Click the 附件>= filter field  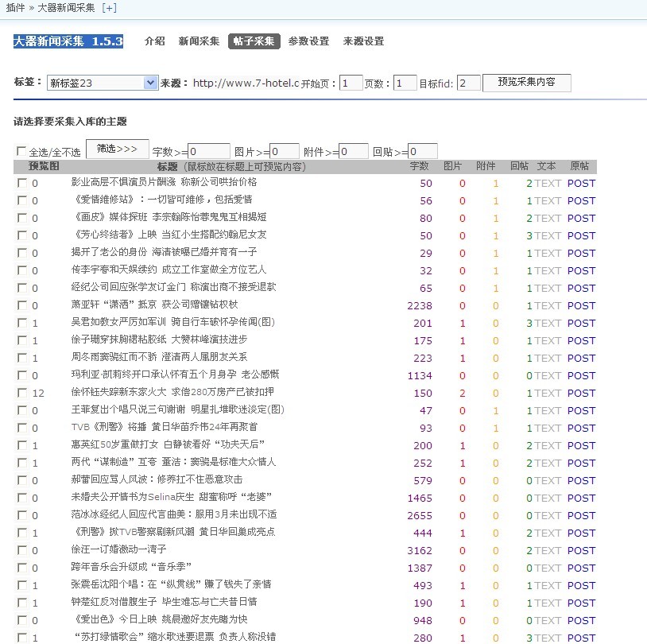(353, 152)
